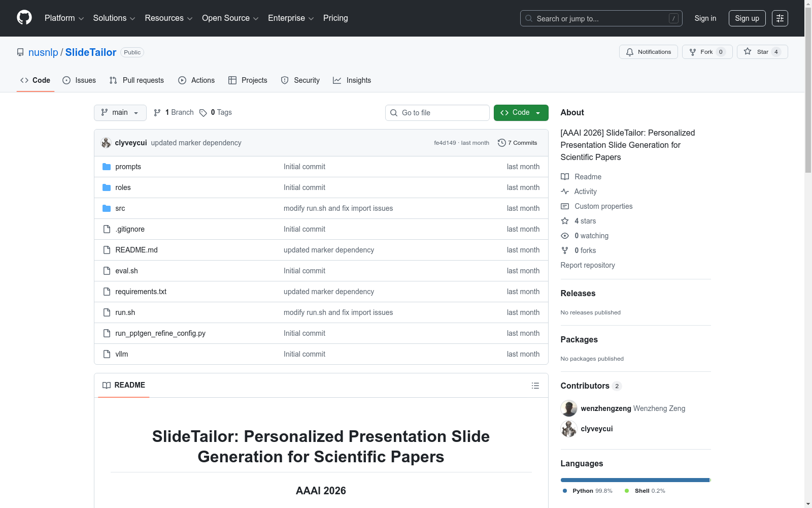Click the pulse icon next to Activity
The height and width of the screenshot is (508, 812).
[565, 192]
